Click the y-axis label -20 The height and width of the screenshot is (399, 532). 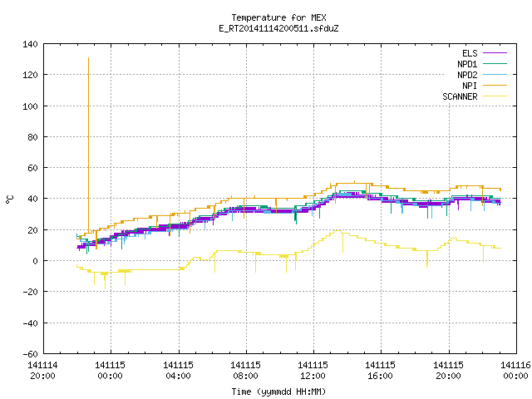[30, 292]
